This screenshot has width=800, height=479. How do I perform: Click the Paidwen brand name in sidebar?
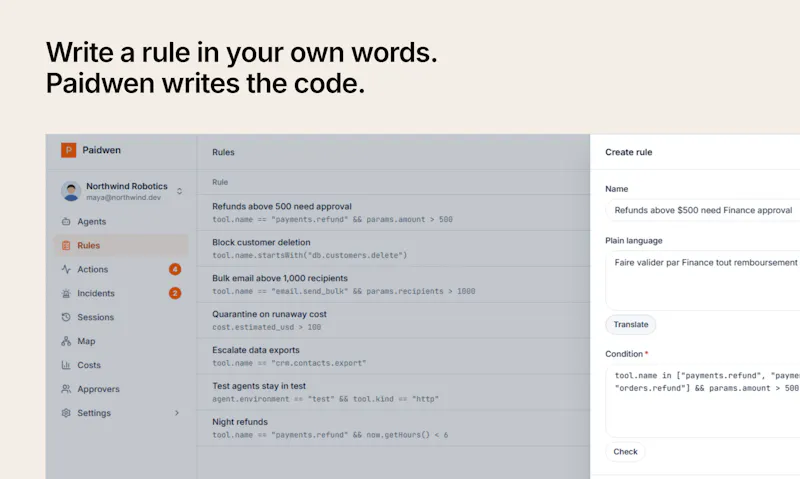click(x=102, y=150)
